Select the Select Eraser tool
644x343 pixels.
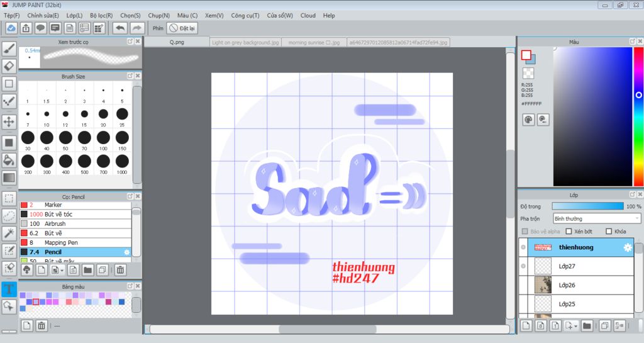(x=9, y=268)
